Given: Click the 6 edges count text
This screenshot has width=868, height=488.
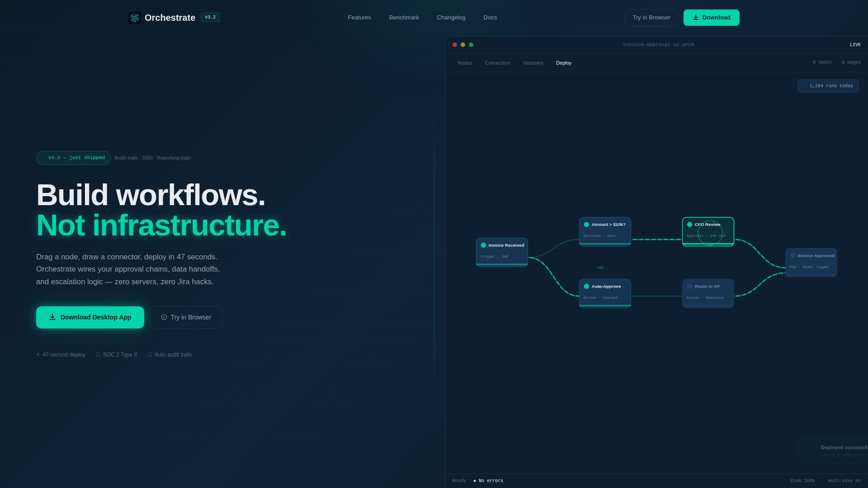Looking at the screenshot, I should coord(851,62).
